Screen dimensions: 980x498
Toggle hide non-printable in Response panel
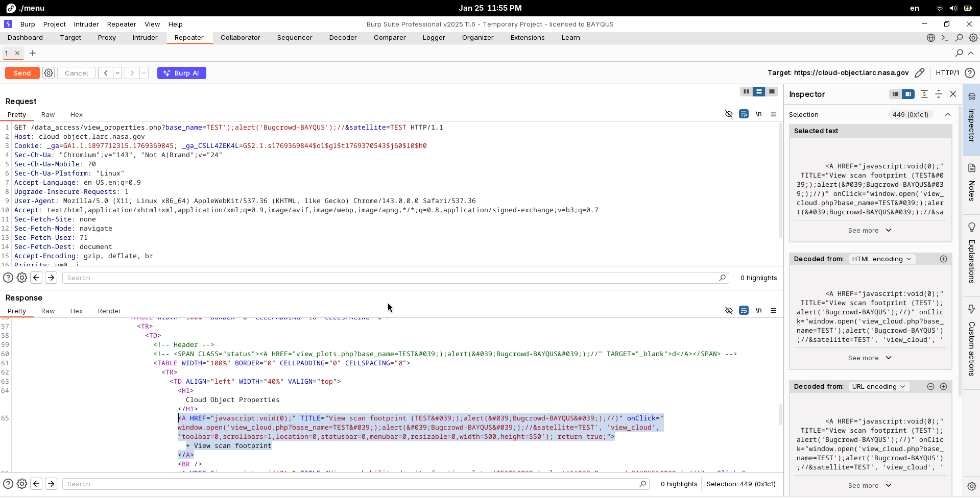coord(729,311)
